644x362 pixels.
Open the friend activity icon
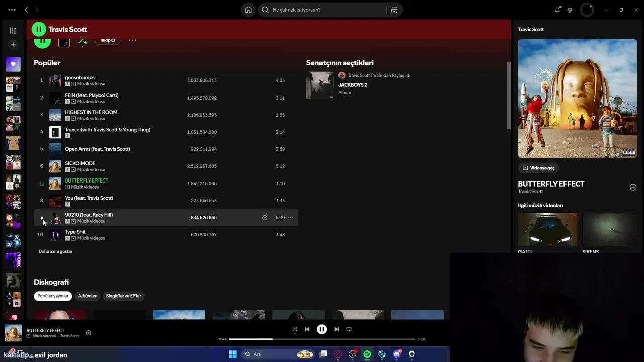(x=570, y=10)
